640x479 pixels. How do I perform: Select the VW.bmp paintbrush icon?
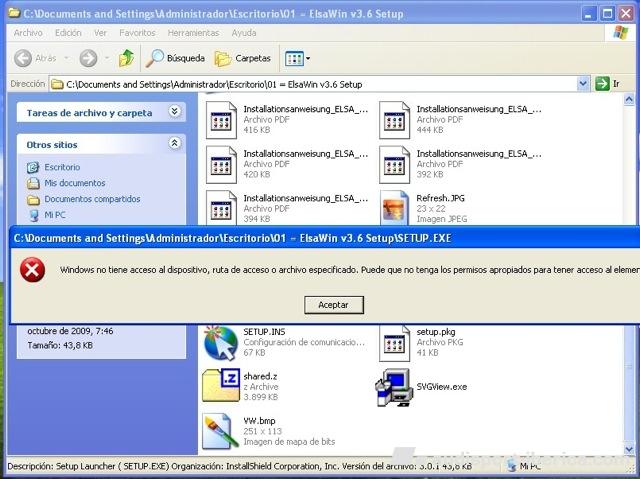220,431
